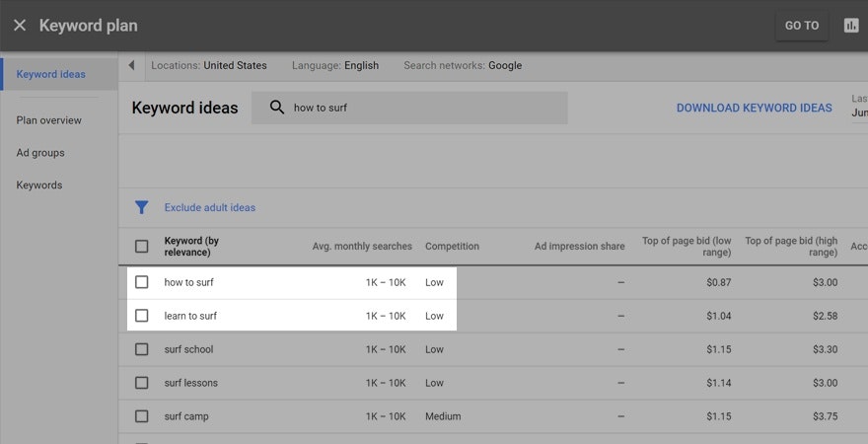This screenshot has width=868, height=444.
Task: Check the 'surf camp' row checkbox
Action: click(x=142, y=416)
